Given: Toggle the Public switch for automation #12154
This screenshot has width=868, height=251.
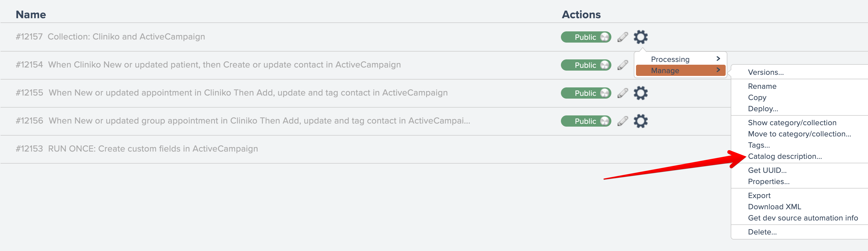Looking at the screenshot, I should pos(586,65).
